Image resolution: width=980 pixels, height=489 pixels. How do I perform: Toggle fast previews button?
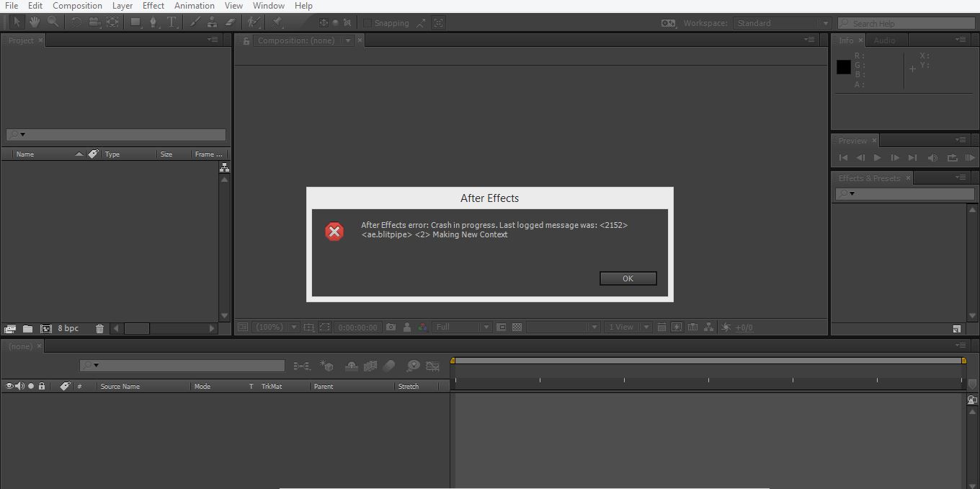(677, 327)
